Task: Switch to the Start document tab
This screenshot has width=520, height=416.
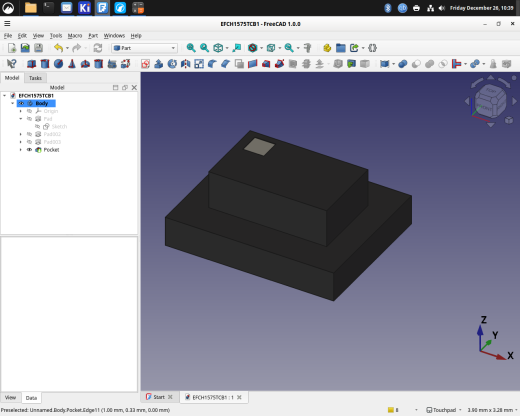Action: (x=159, y=397)
